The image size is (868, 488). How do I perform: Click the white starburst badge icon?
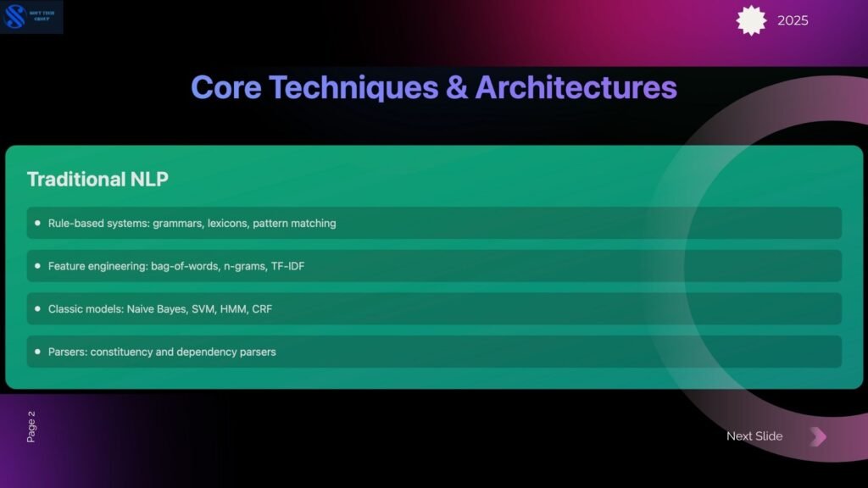[x=751, y=20]
